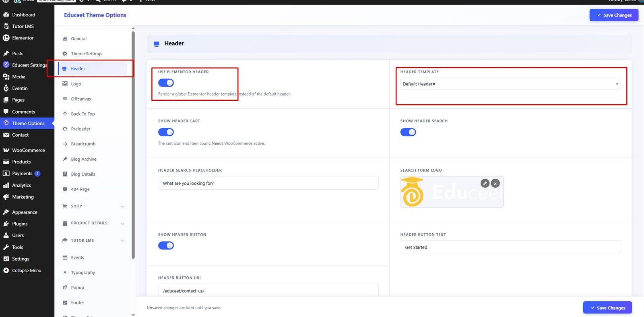Click the search form logo thumbnail

[x=452, y=192]
